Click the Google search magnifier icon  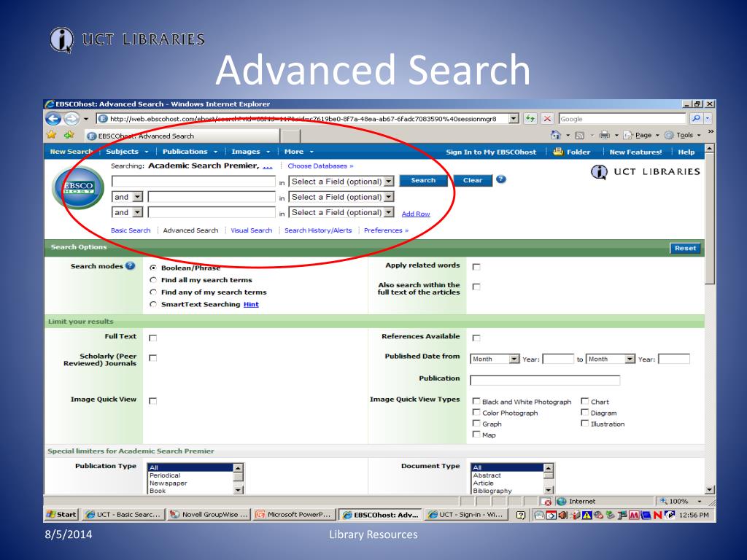point(695,119)
